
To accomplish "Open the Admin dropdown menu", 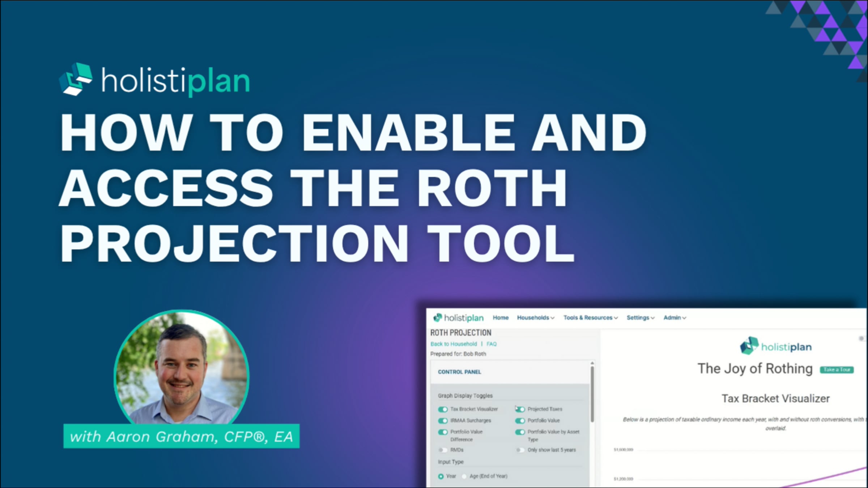I will (x=675, y=318).
